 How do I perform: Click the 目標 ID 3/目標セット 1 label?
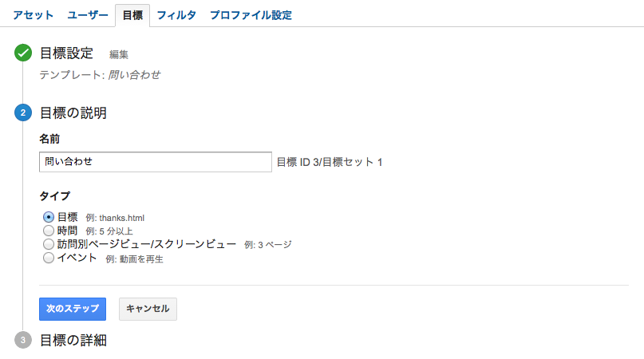(x=330, y=163)
